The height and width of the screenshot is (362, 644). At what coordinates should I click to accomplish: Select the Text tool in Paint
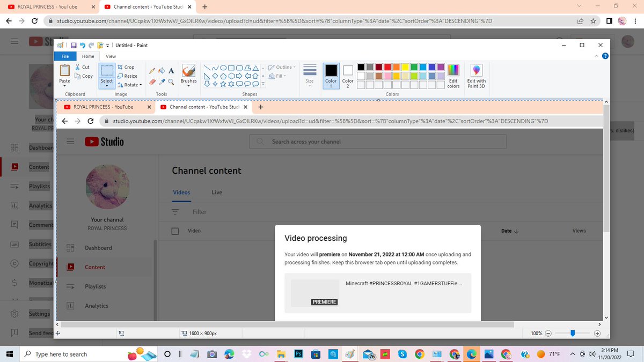[171, 71]
